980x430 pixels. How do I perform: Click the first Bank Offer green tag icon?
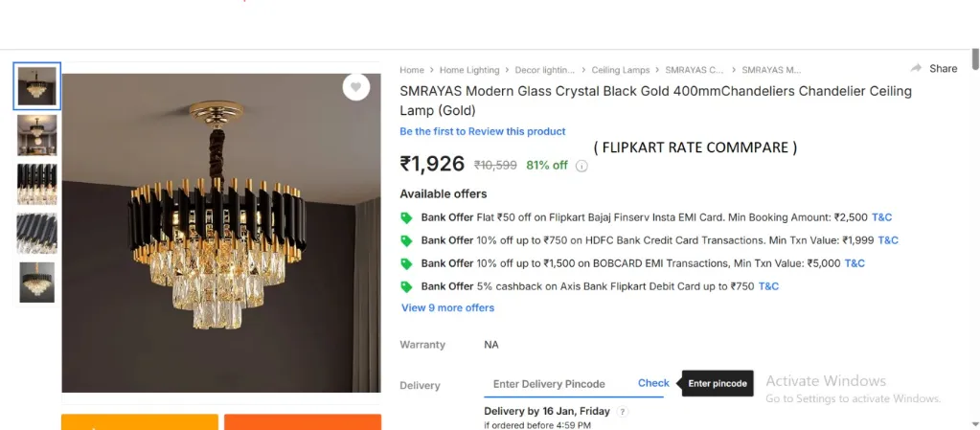[x=406, y=217]
